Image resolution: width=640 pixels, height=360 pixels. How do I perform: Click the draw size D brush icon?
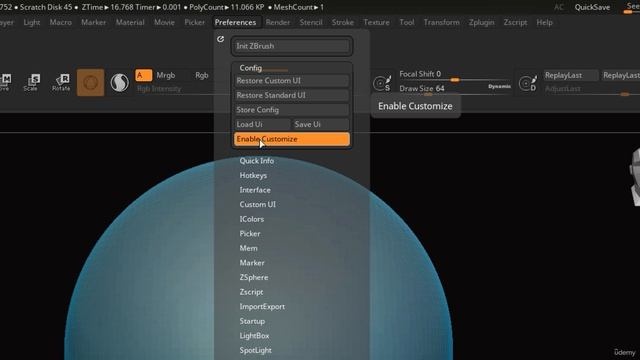528,83
